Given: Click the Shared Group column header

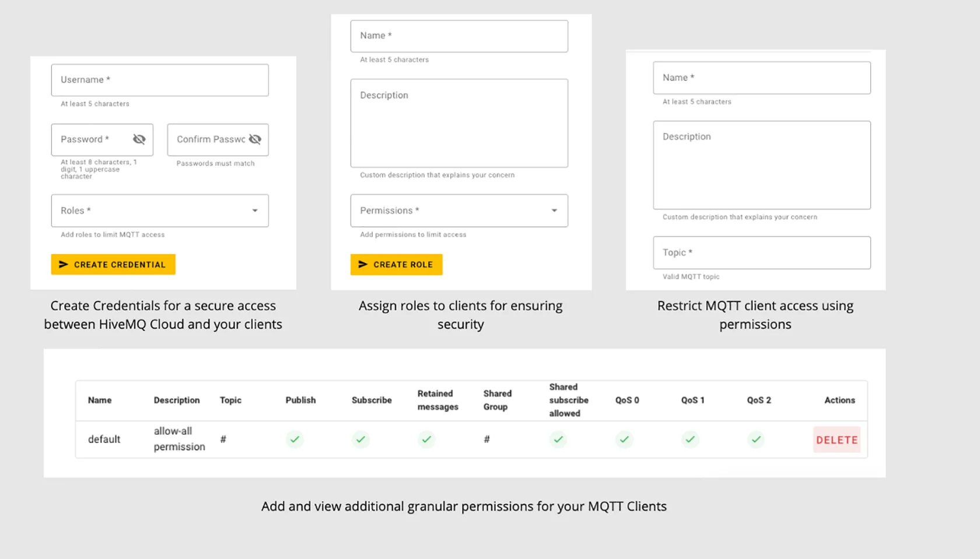Looking at the screenshot, I should (x=498, y=400).
